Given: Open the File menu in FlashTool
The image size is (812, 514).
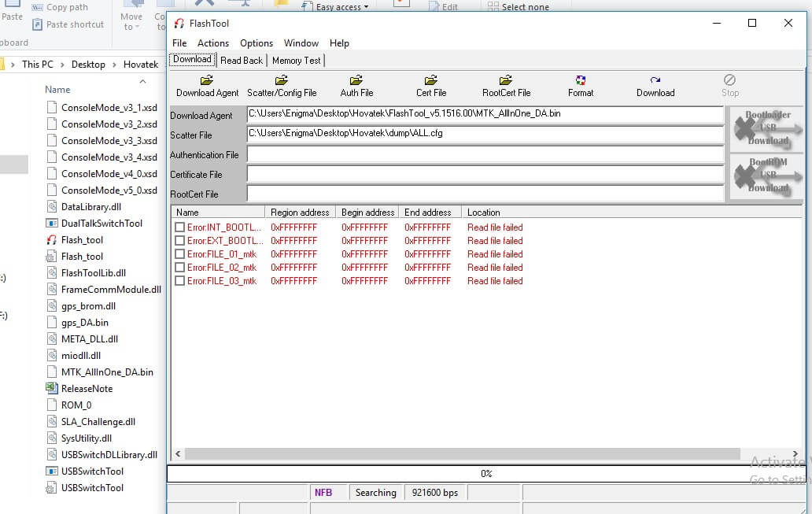Looking at the screenshot, I should pos(179,43).
